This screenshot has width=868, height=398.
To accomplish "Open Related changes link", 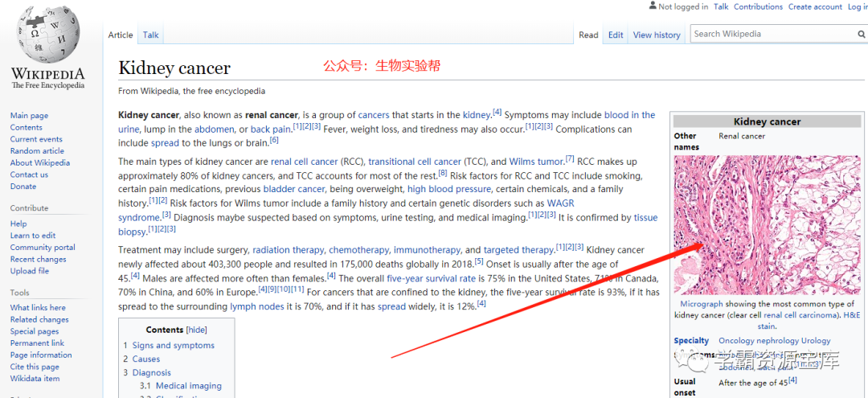I will pos(39,319).
